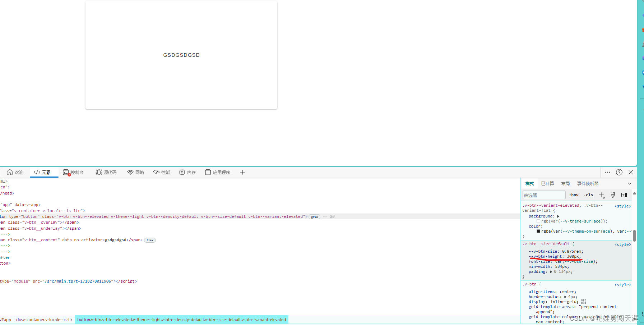Click the .v-btn--size-default selector text

click(546, 244)
